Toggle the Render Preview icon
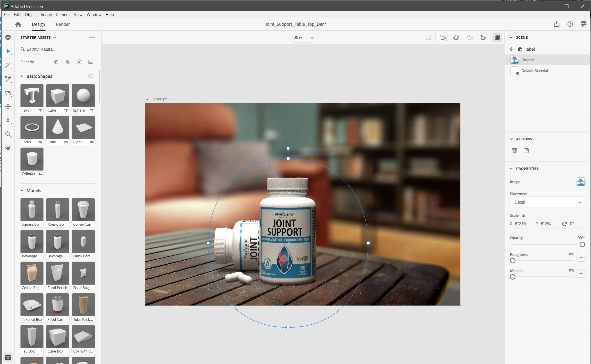 point(497,37)
